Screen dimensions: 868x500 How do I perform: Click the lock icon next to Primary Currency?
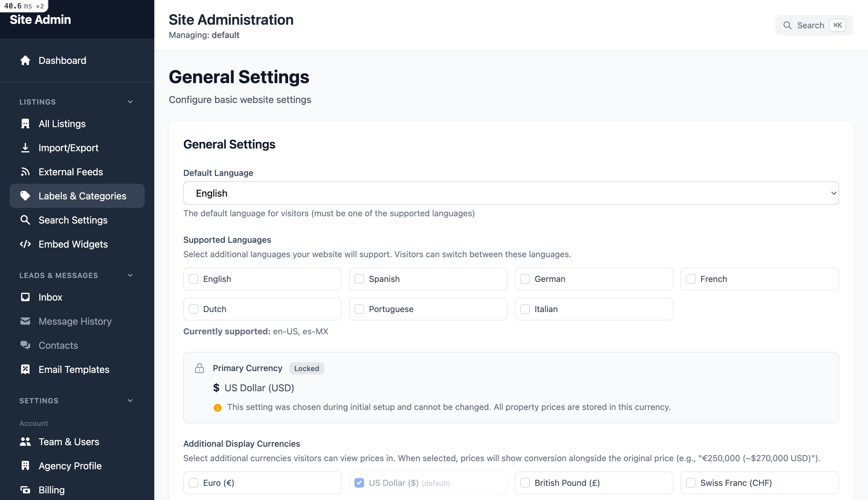pos(200,368)
